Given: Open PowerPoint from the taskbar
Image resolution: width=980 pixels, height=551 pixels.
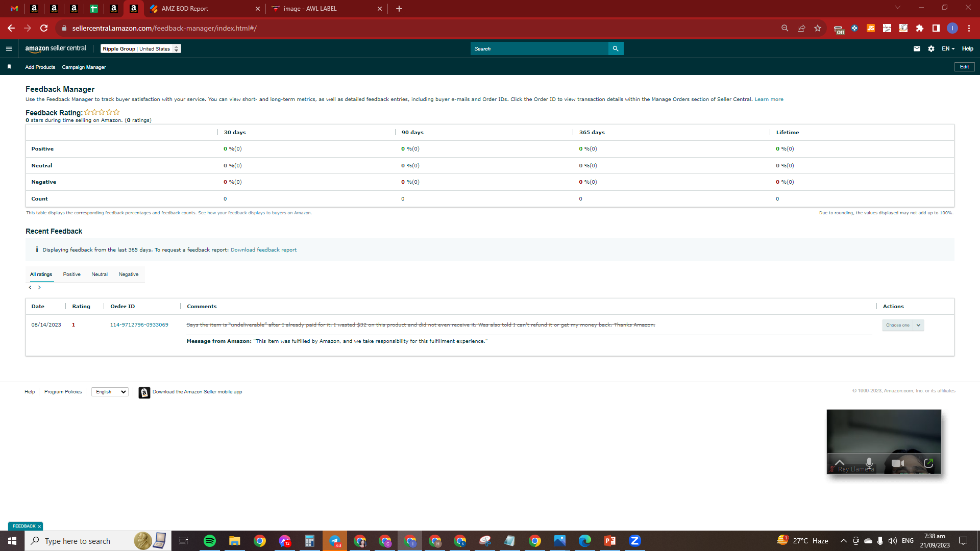Looking at the screenshot, I should pos(610,541).
